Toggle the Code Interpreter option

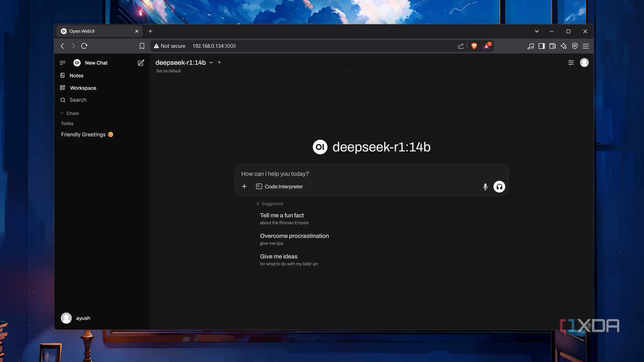point(279,187)
